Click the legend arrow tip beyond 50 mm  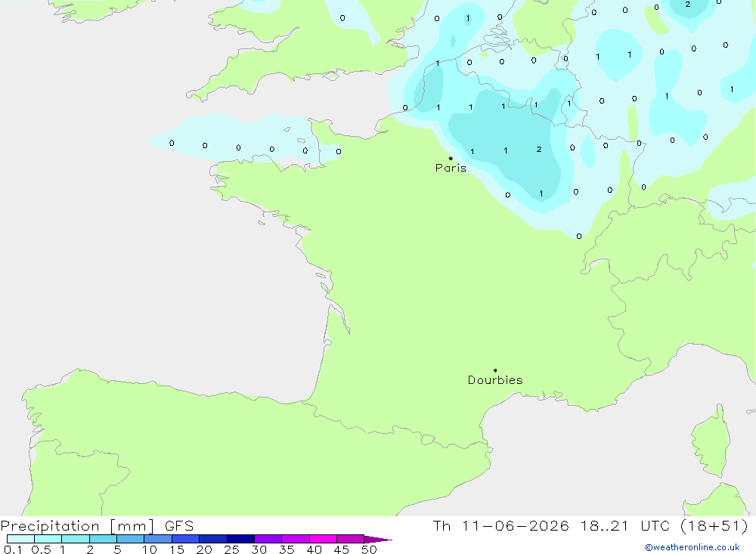coord(379,539)
